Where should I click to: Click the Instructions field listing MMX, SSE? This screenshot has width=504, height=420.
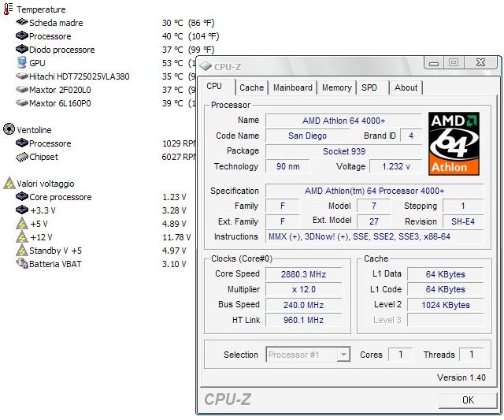point(375,236)
